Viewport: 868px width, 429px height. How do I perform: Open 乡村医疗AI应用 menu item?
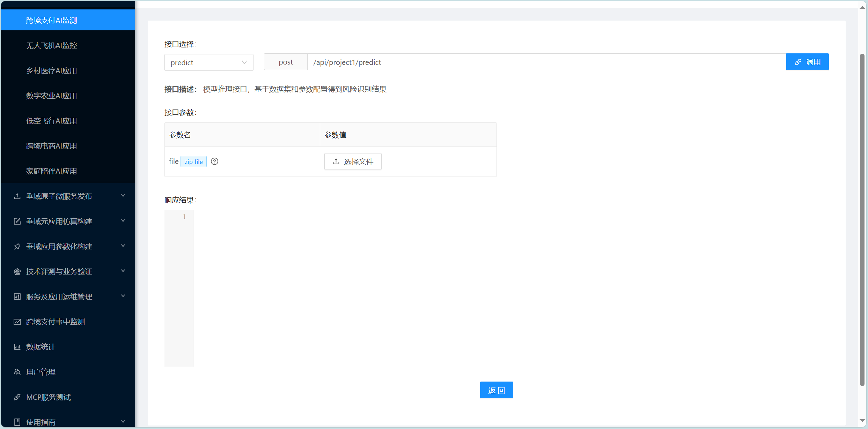pyautogui.click(x=68, y=70)
